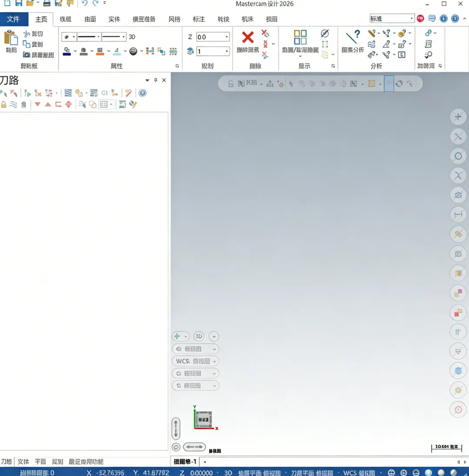The width and height of the screenshot is (469, 476).
Task: Toggle the lock icon in toolpaths toolbar
Action: [x=3, y=104]
